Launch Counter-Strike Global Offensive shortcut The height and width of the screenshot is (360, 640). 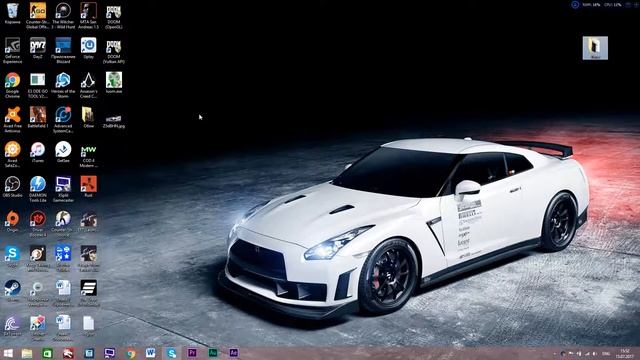click(x=38, y=15)
